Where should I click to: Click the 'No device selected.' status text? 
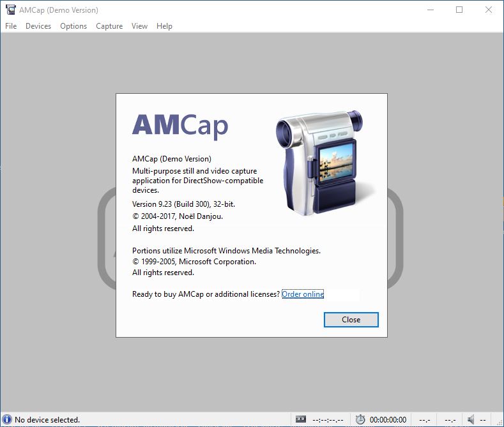[47, 419]
